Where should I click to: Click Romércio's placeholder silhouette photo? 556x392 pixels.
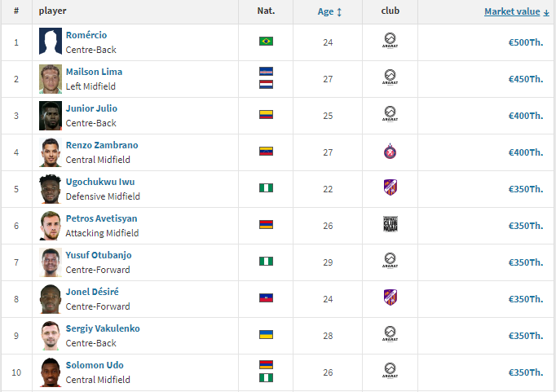[x=51, y=42]
